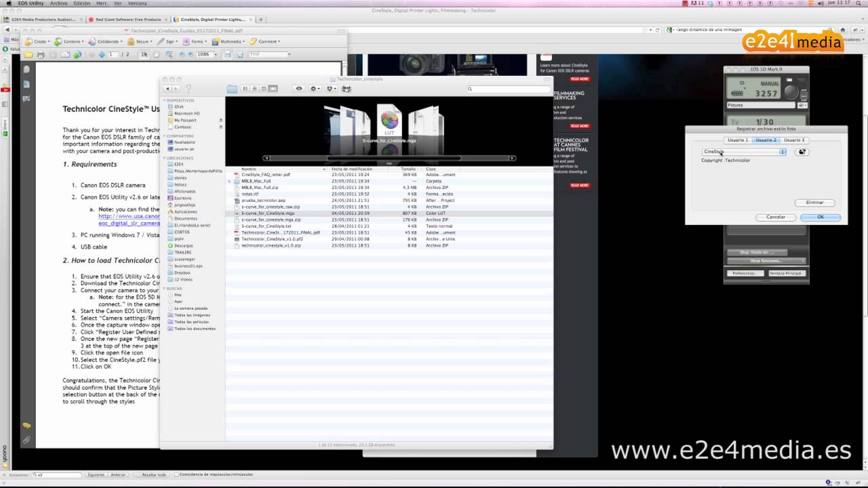The image size is (868, 488).
Task: Open the CineStyle picture style dropdown
Action: pyautogui.click(x=744, y=152)
